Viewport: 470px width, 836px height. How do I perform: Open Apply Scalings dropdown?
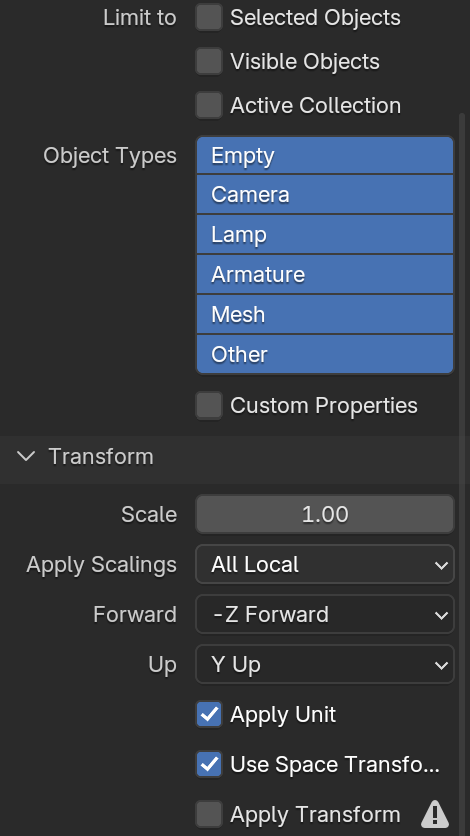pos(325,564)
